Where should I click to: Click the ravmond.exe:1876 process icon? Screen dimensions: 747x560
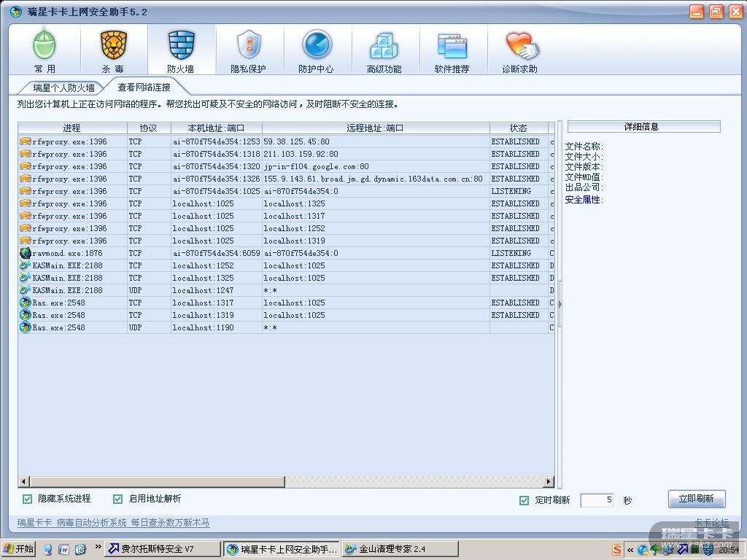(x=26, y=253)
